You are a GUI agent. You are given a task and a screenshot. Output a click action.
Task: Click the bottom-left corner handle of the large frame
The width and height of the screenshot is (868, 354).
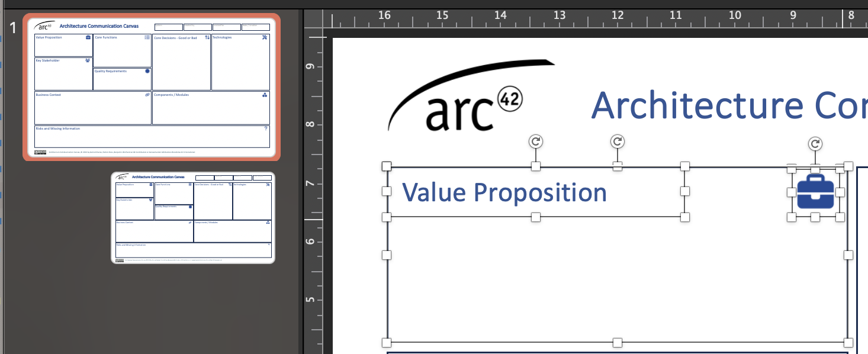click(387, 343)
